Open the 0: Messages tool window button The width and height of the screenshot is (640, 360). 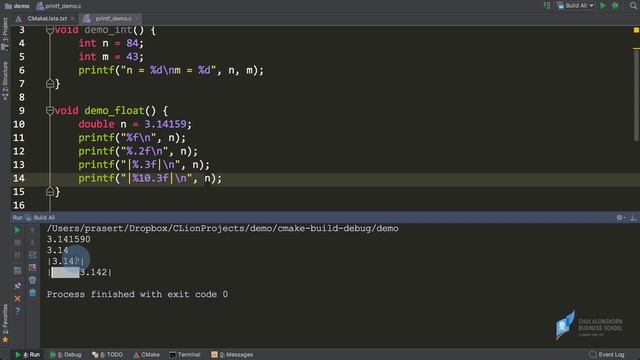(232, 355)
